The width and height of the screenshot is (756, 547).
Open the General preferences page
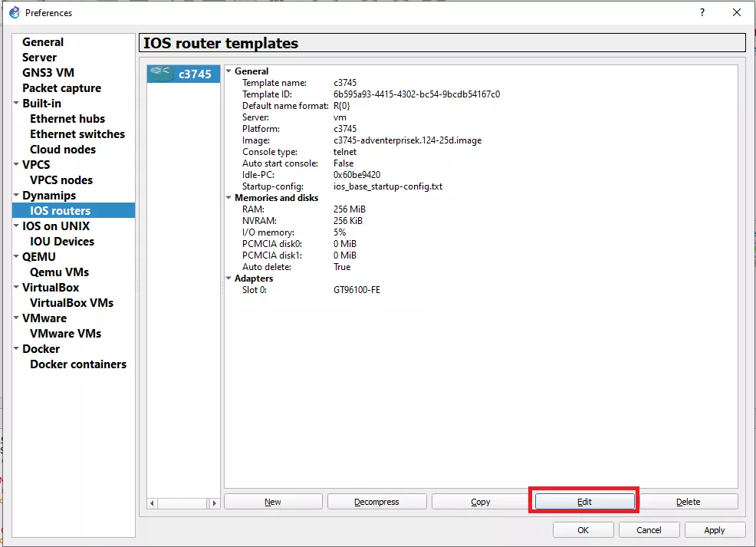coord(43,42)
